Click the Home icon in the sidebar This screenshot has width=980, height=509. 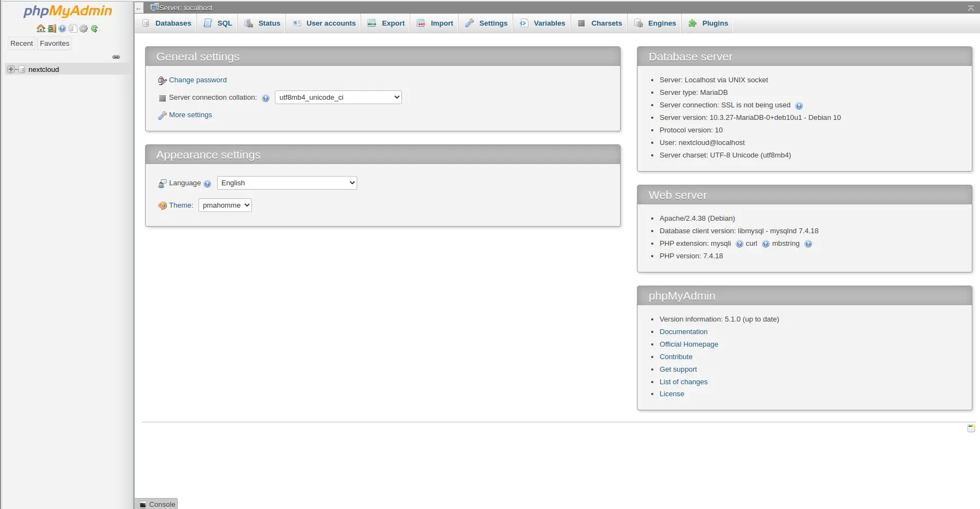pos(41,28)
